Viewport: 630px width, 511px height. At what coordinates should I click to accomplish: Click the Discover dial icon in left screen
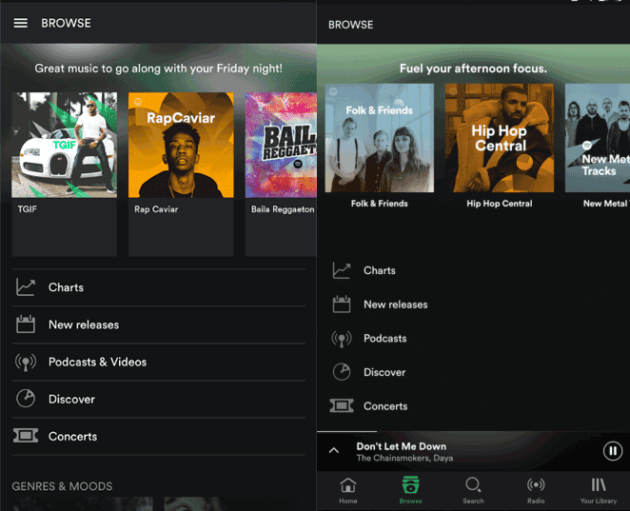[x=25, y=399]
